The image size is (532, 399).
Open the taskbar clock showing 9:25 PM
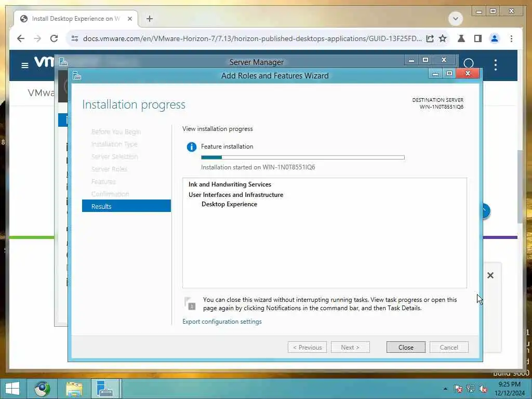point(509,389)
